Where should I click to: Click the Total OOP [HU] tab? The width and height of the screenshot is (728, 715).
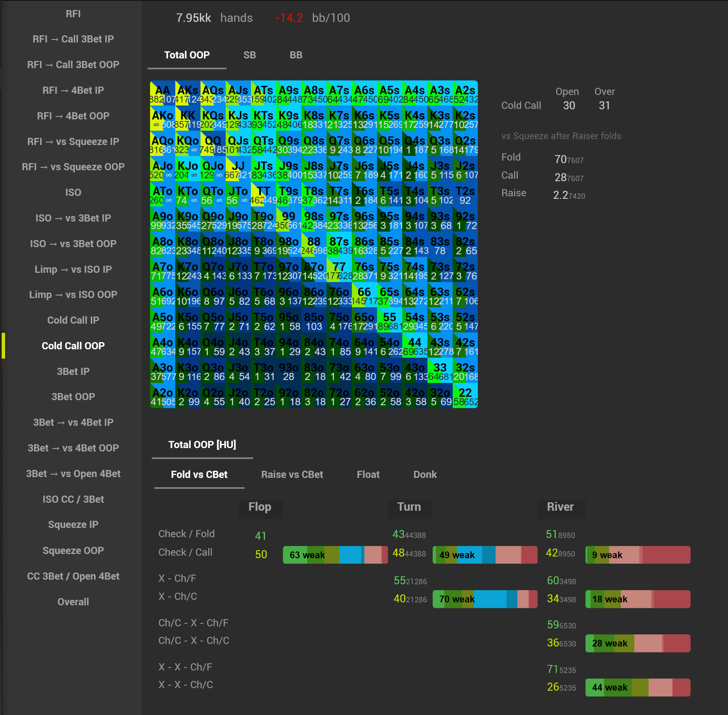[x=202, y=445]
